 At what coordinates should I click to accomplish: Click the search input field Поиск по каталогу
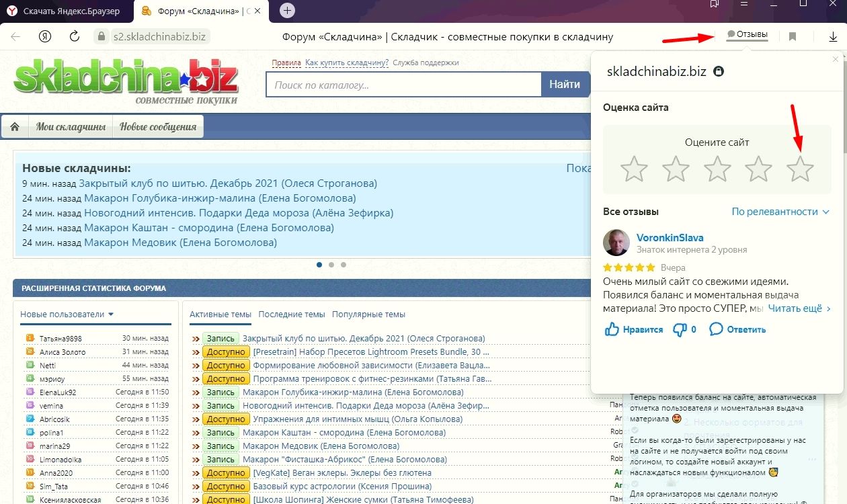click(403, 83)
